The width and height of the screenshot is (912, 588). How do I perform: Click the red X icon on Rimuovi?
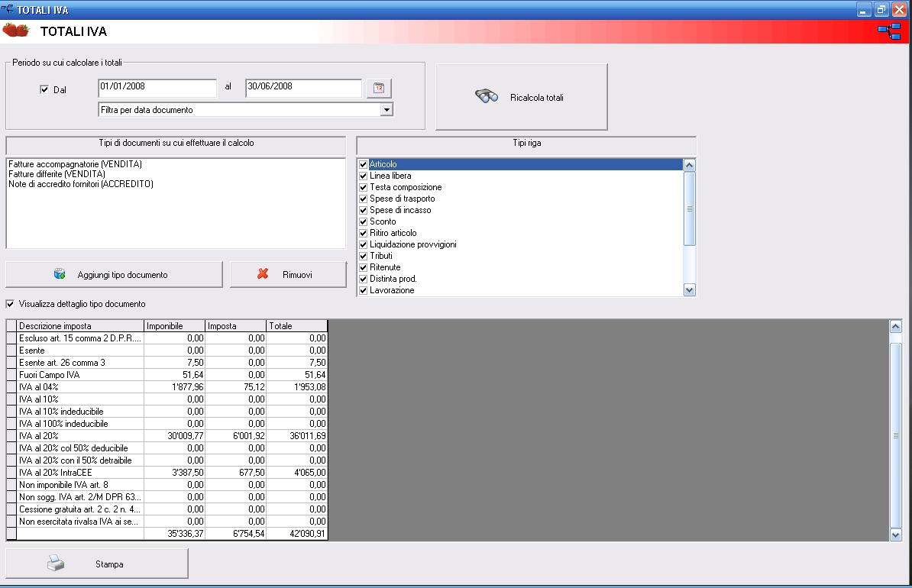coord(263,273)
